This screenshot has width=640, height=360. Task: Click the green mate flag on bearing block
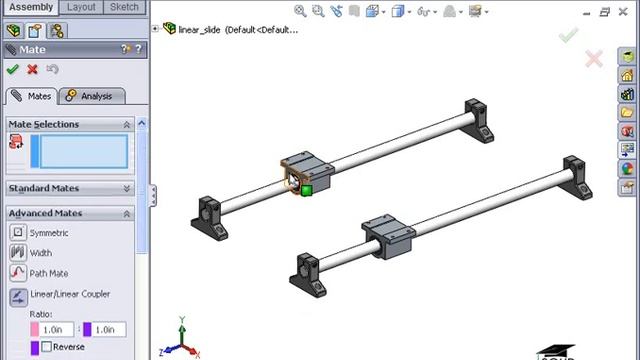coord(307,190)
